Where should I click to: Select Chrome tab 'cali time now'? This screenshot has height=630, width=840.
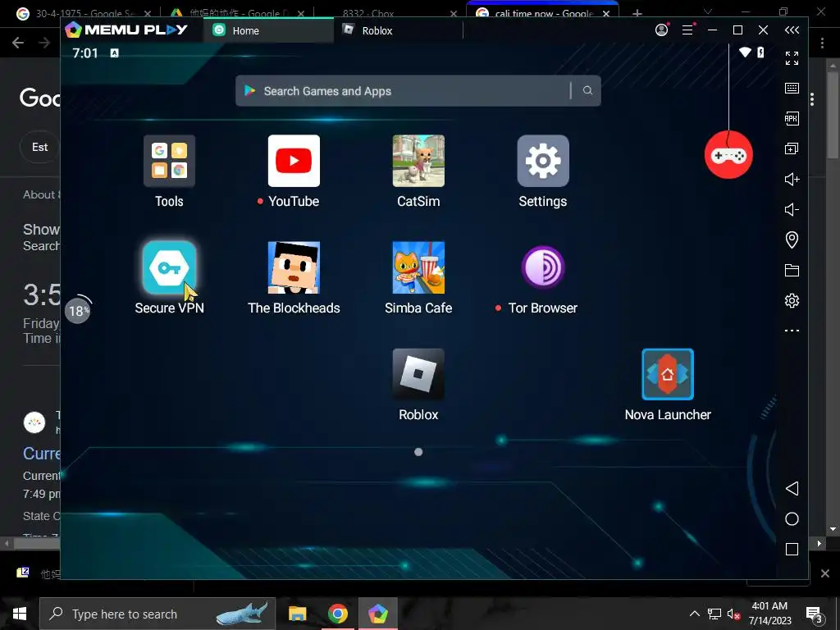(543, 11)
